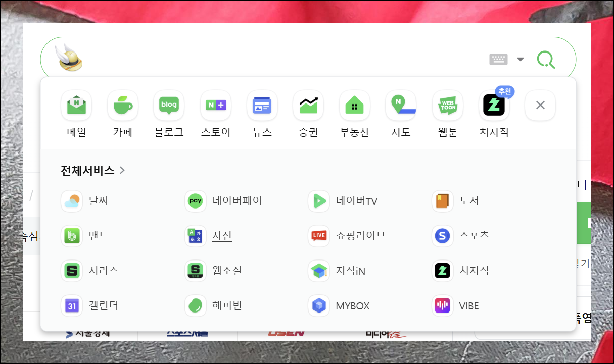Click the 추천 badge on 치지직
This screenshot has width=614, height=364.
tap(505, 92)
